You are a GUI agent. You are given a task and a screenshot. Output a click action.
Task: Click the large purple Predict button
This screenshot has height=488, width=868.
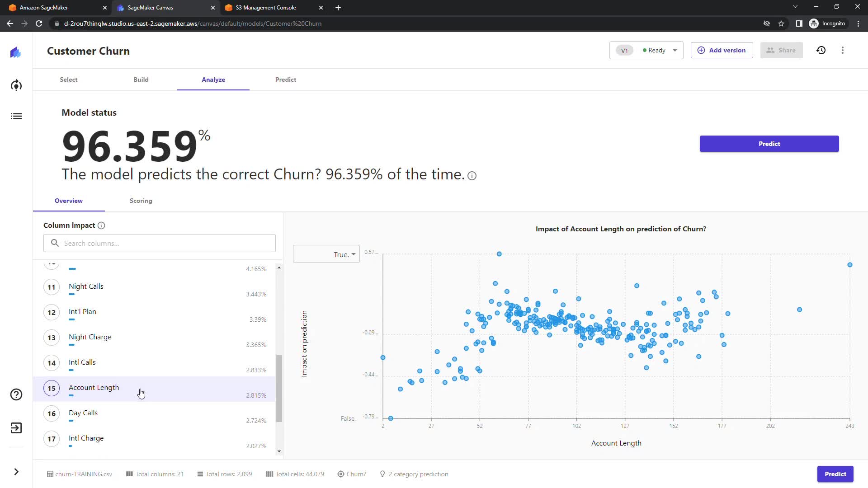pos(769,144)
